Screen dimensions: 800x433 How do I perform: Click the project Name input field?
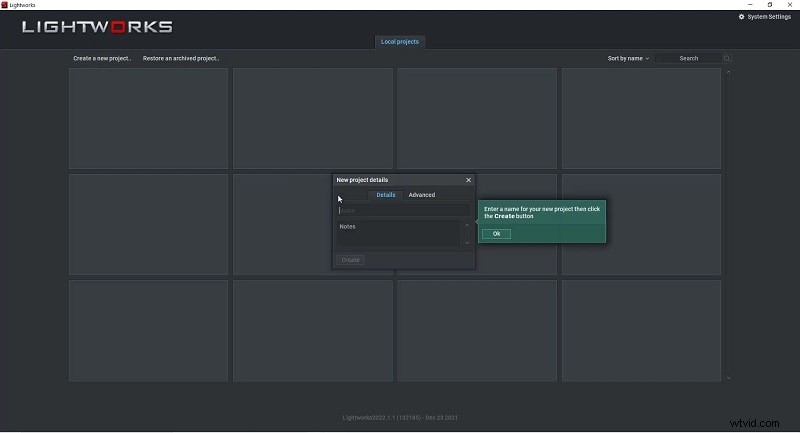[x=403, y=210]
